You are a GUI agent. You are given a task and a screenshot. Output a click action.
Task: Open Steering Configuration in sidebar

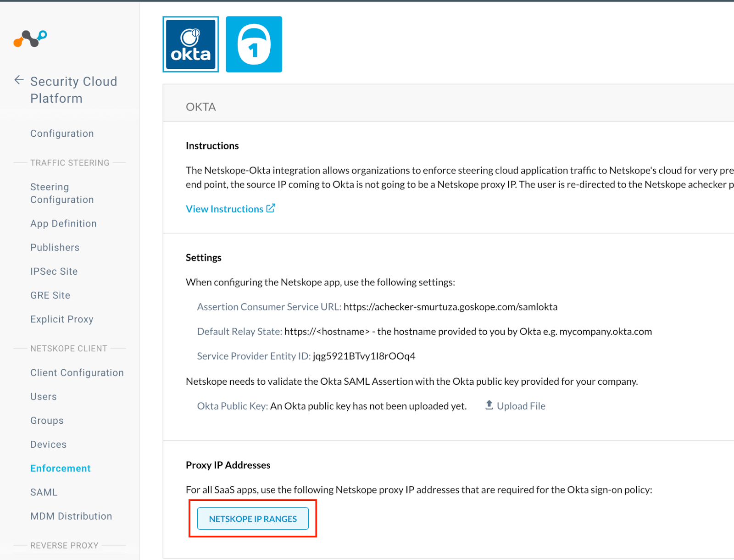pos(62,193)
